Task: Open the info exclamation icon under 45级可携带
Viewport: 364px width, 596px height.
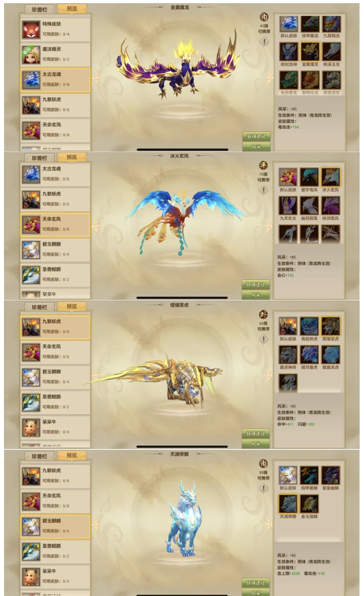Action: (x=264, y=42)
